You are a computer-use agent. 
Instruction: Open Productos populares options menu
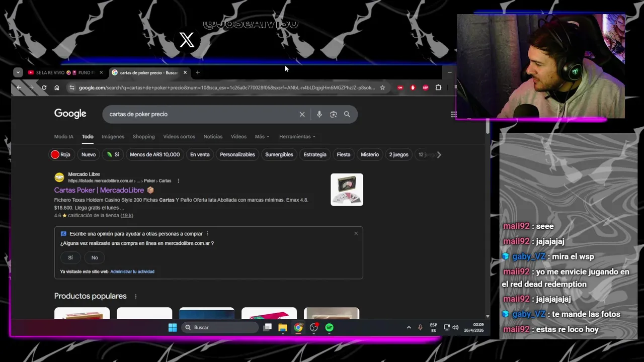tap(135, 297)
